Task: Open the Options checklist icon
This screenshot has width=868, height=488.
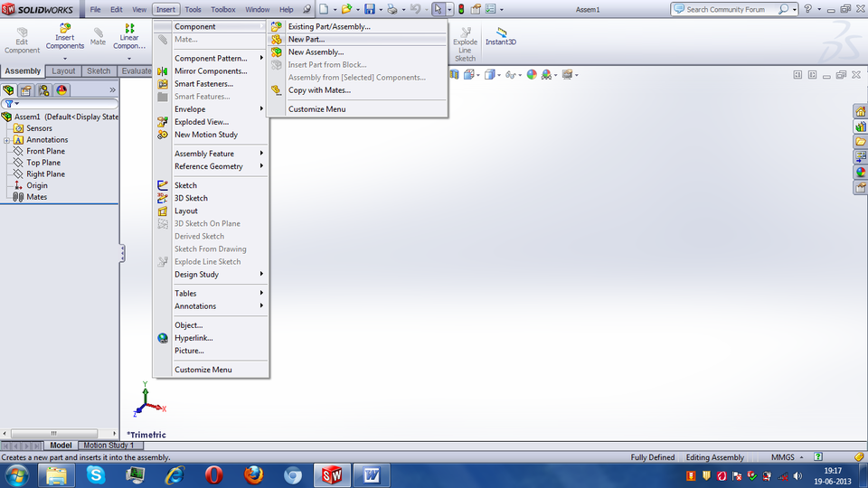Action: tap(490, 9)
